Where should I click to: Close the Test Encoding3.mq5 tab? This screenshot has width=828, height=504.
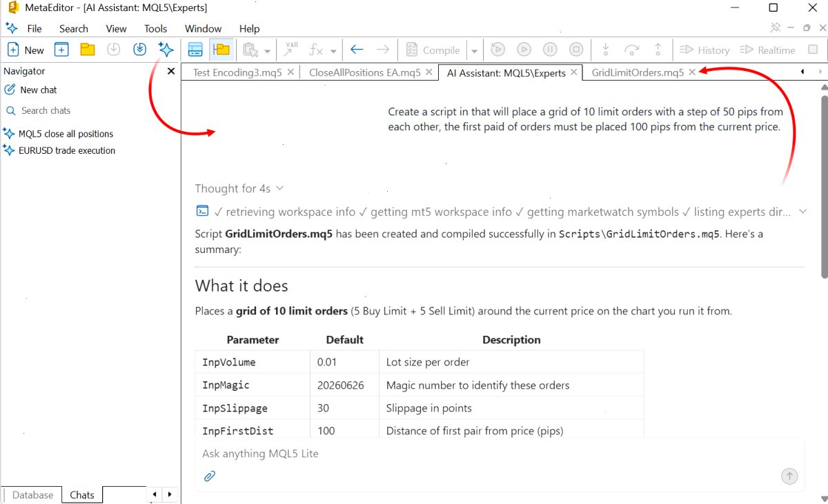(290, 72)
